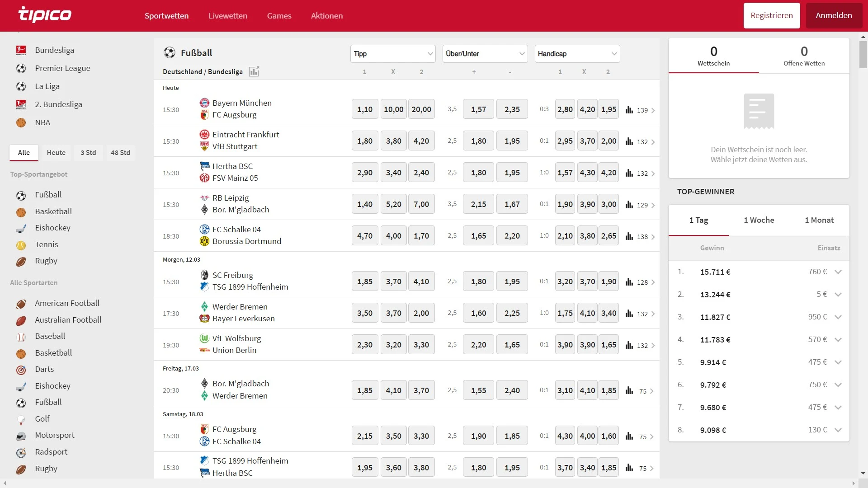This screenshot has width=868, height=488.
Task: Open the Tipp dropdown menu
Action: [x=392, y=54]
